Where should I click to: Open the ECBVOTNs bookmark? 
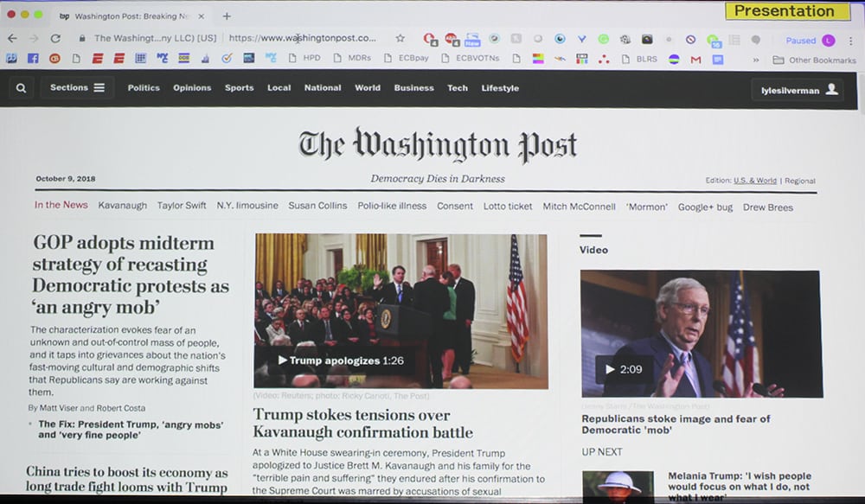(471, 59)
